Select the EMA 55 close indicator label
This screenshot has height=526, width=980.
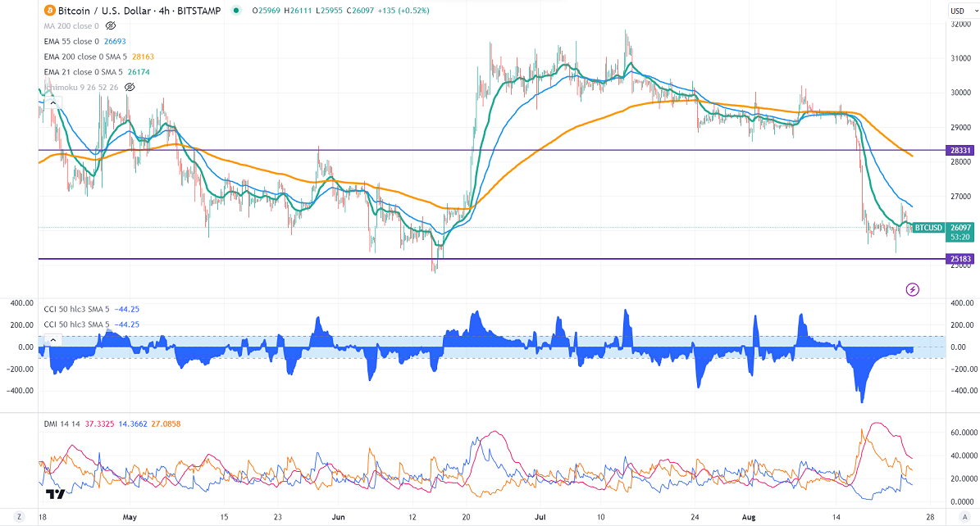[x=71, y=41]
